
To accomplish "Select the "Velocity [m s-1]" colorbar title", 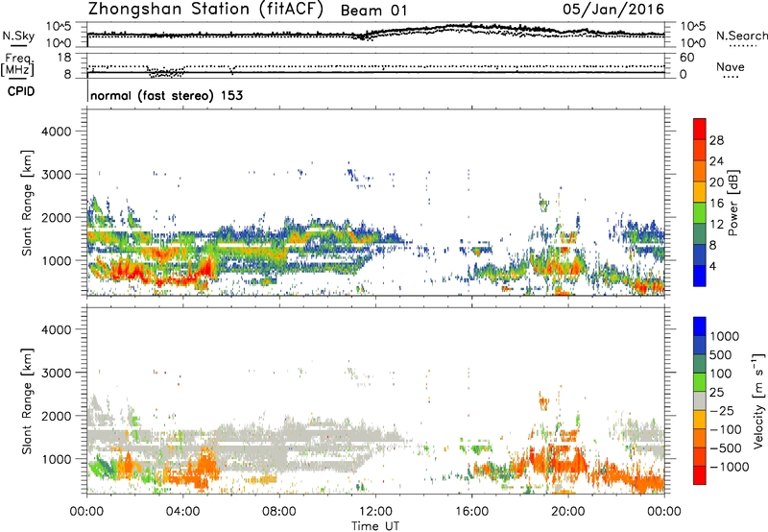I will click(x=758, y=400).
